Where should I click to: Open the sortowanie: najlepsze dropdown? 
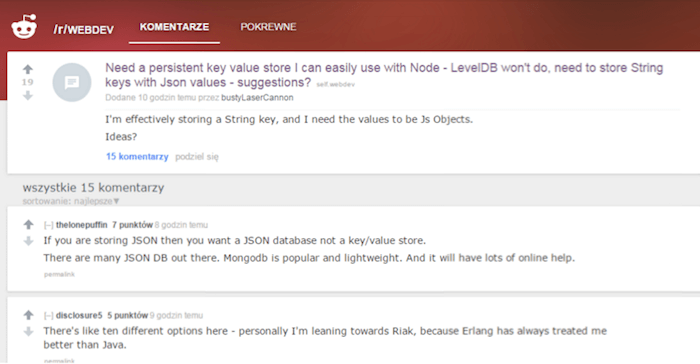[x=71, y=201]
